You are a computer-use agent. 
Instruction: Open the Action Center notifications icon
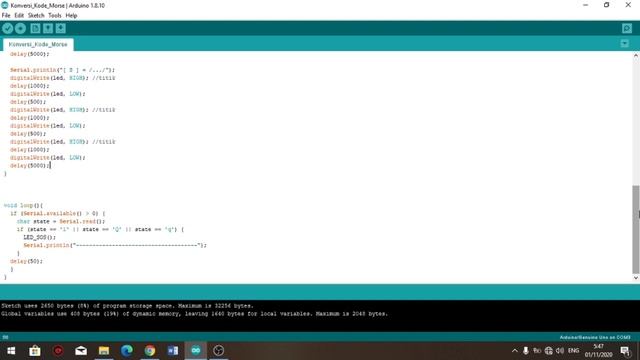625,351
